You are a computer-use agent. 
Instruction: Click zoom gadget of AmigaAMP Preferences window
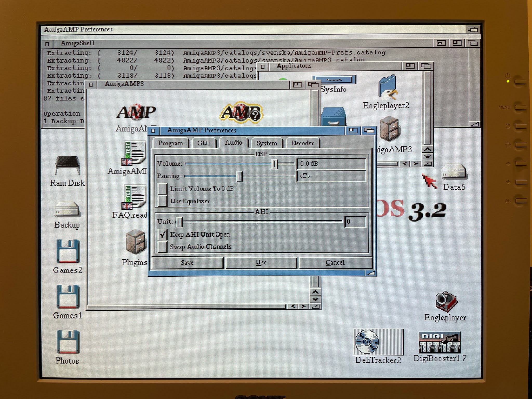(353, 130)
